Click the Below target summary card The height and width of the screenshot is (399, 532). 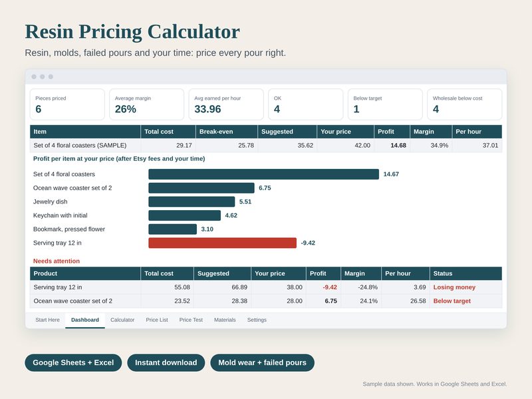[x=385, y=104]
